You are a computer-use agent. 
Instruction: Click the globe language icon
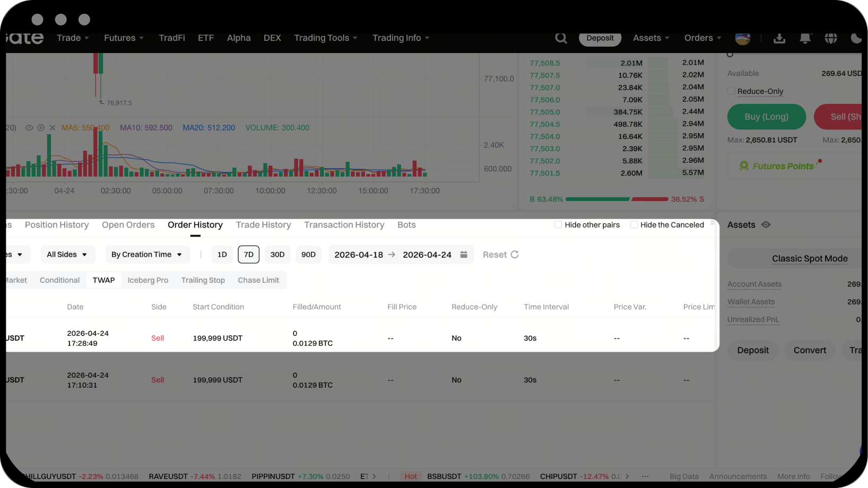point(831,38)
